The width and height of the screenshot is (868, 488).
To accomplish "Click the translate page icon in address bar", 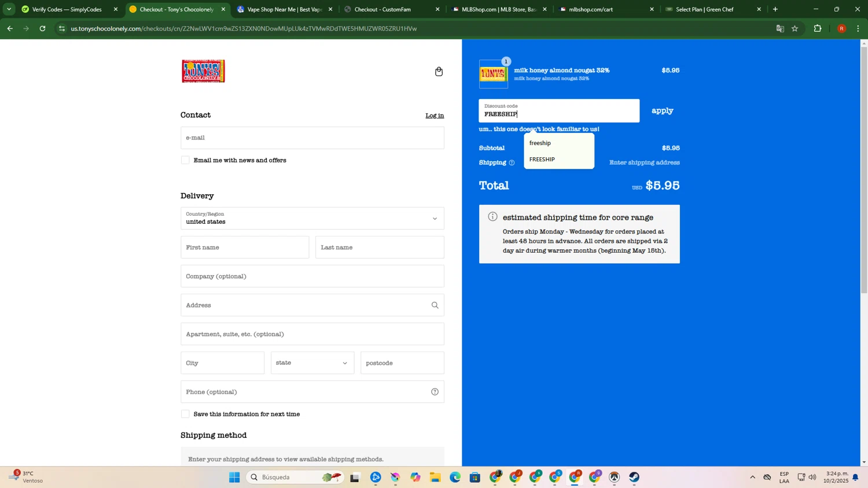I will point(780,28).
